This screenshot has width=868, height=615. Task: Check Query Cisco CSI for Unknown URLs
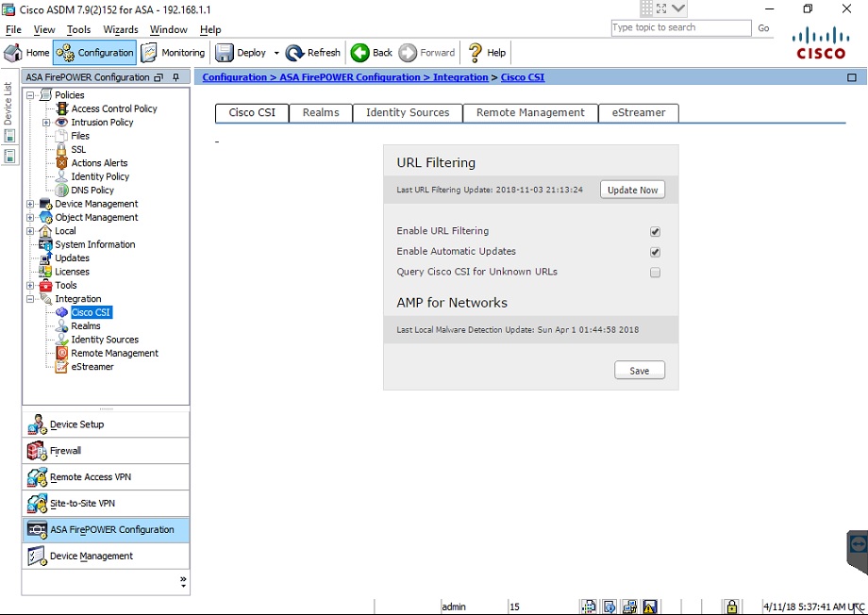click(x=655, y=273)
